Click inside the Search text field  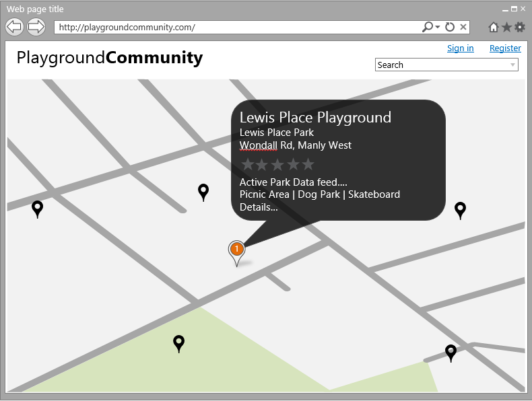(x=438, y=65)
